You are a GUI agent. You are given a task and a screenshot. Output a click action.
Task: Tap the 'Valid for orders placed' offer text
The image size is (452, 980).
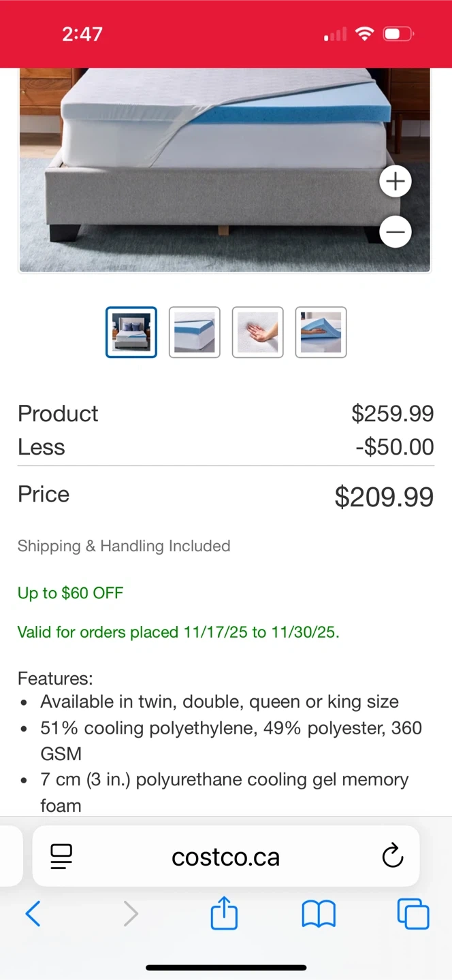(178, 632)
